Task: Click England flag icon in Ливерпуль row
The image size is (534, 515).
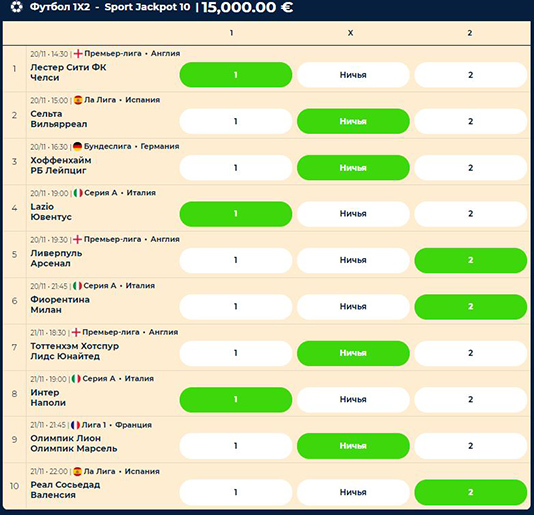Action: coord(78,239)
